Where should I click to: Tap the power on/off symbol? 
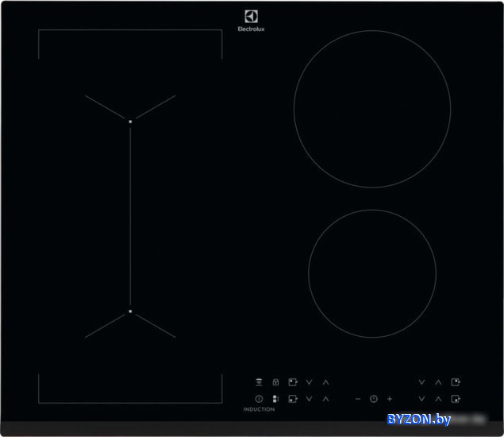259,399
